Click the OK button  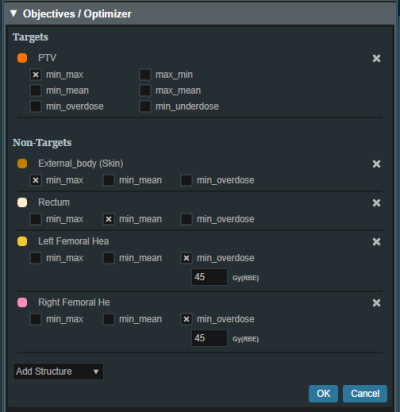pyautogui.click(x=323, y=394)
